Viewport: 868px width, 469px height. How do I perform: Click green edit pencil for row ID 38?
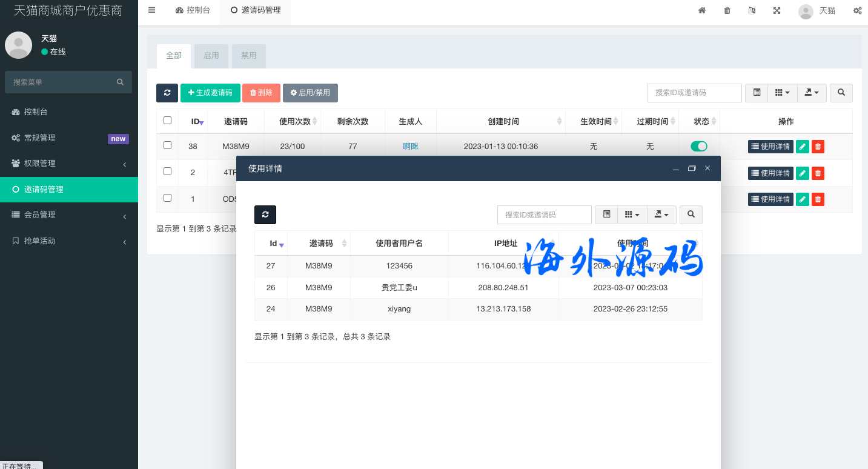tap(802, 147)
